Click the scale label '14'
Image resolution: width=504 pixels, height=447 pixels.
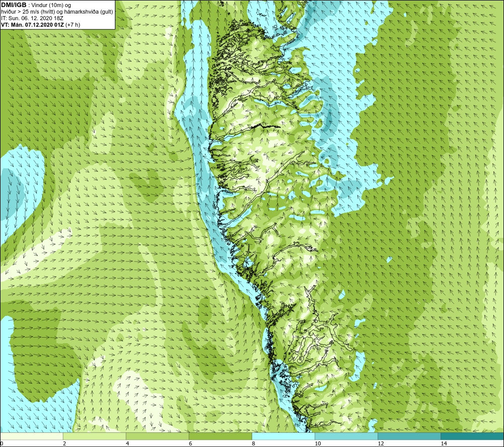[x=444, y=443]
